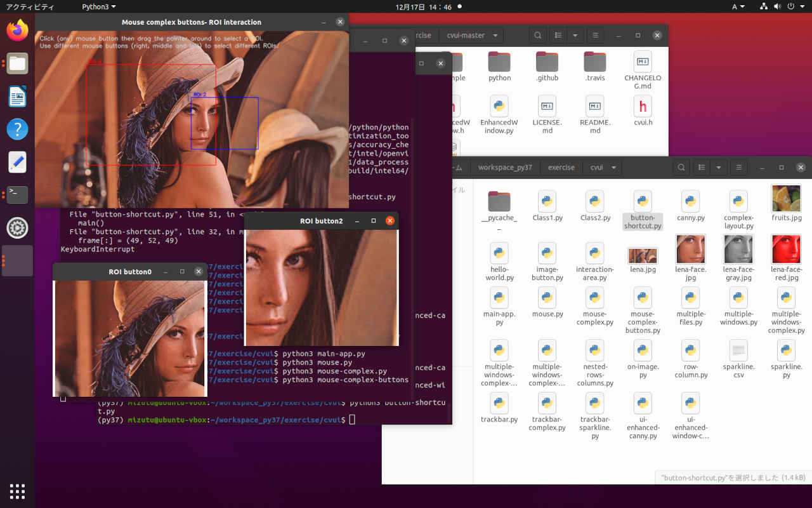Select the README.md file icon
812x508 pixels.
point(595,106)
